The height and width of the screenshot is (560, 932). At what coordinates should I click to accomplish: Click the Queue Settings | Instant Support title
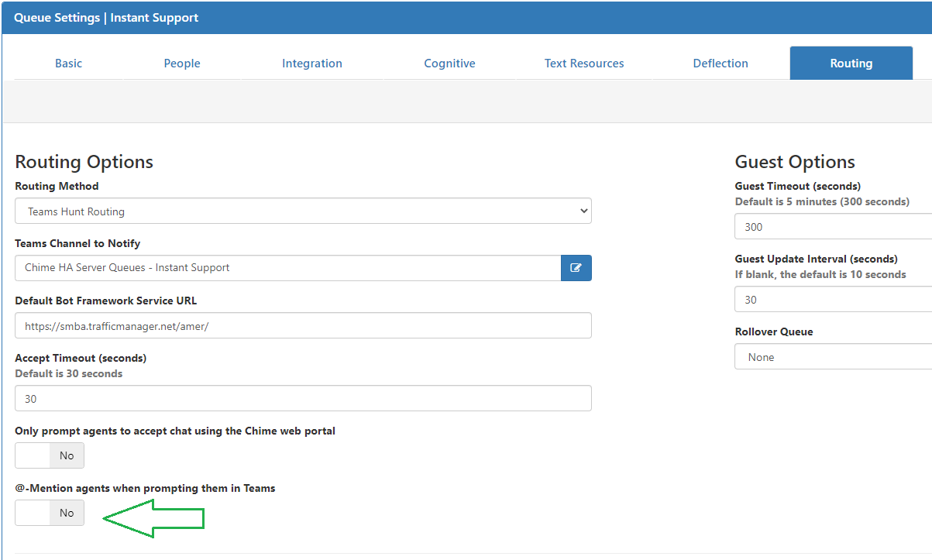point(106,17)
